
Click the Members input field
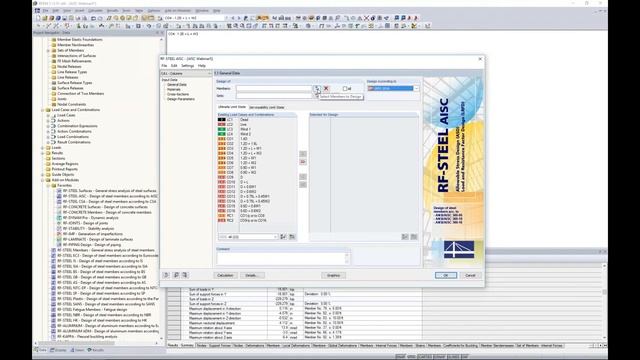pyautogui.click(x=274, y=88)
